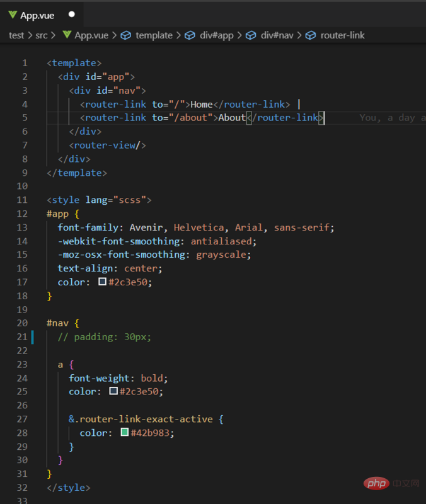Click the Vue file icon in the breadcrumb bar
Image resolution: width=426 pixels, height=504 pixels.
[66, 35]
